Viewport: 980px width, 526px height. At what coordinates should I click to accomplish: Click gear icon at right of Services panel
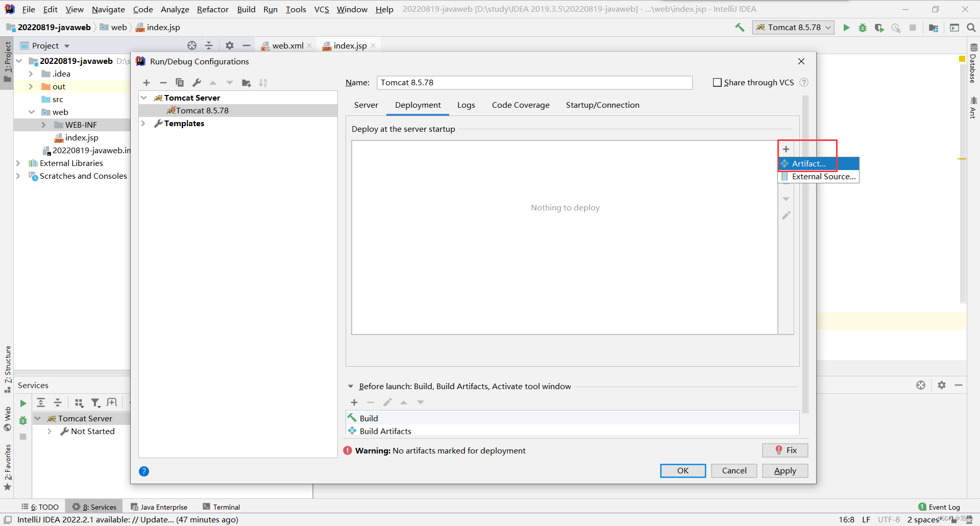(x=942, y=385)
